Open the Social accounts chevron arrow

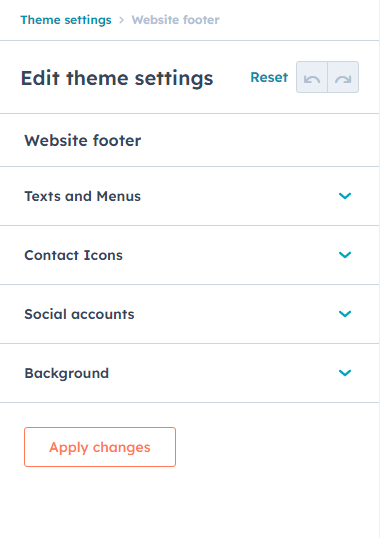coord(345,314)
